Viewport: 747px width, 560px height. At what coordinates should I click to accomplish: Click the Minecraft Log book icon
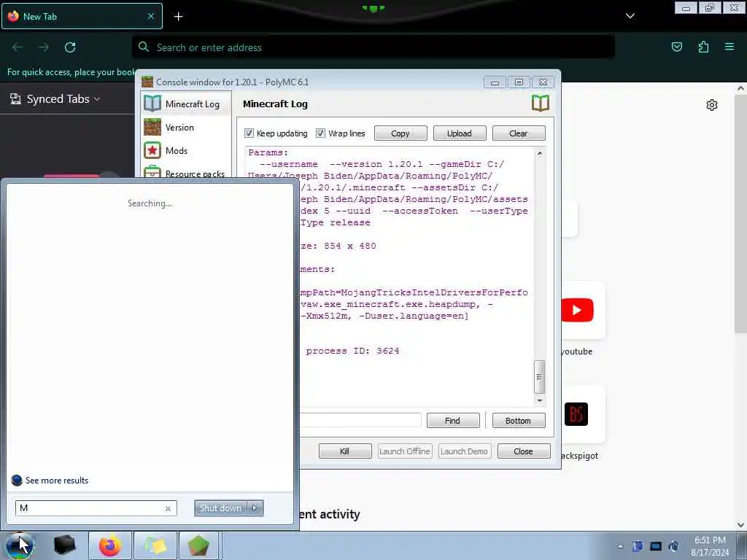[x=152, y=104]
